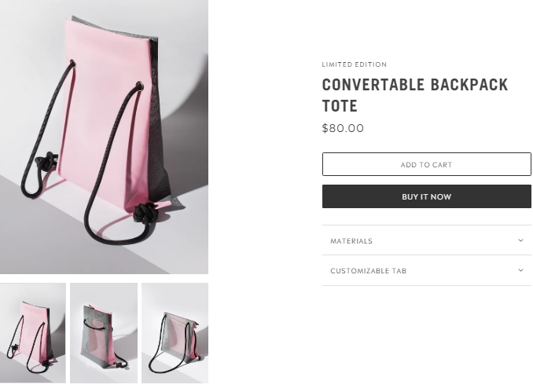This screenshot has width=533, height=392.
Task: Click the metal grommet on the right strap
Action: [139, 86]
